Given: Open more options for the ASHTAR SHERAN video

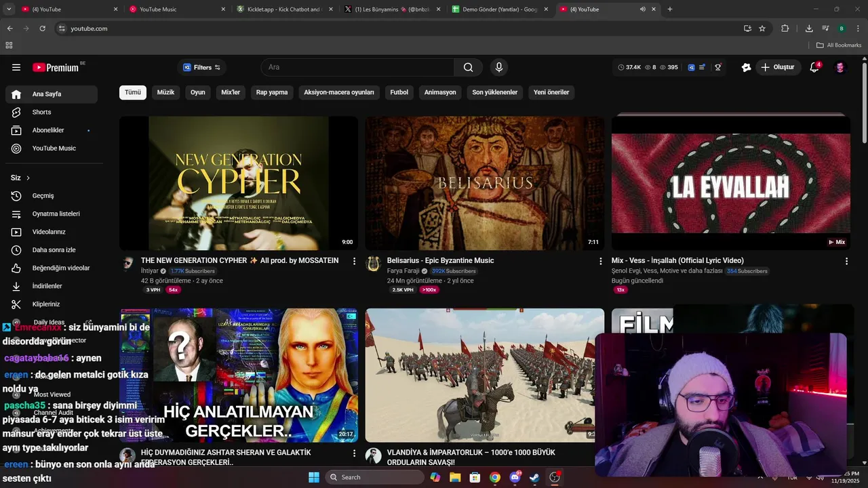Looking at the screenshot, I should pos(354,453).
